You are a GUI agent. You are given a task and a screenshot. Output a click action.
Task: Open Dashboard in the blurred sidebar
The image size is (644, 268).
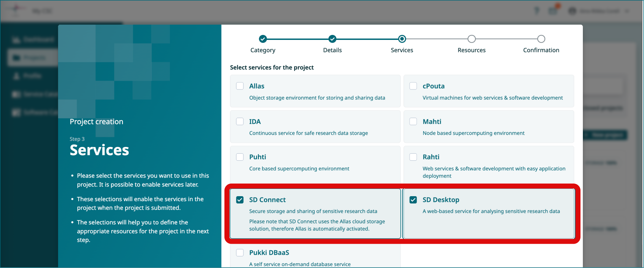click(33, 40)
